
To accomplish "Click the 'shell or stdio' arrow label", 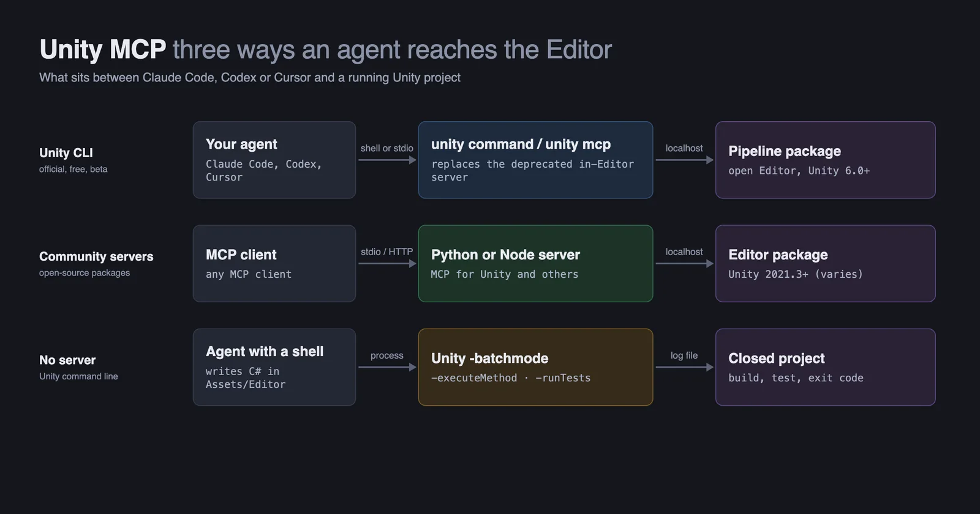I will click(x=387, y=148).
